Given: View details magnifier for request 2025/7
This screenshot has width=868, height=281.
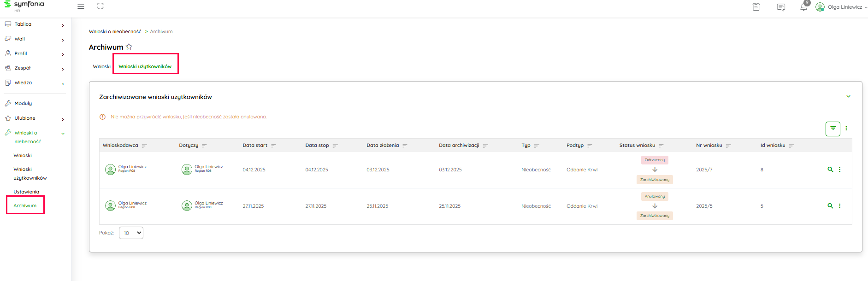Looking at the screenshot, I should pos(830,170).
